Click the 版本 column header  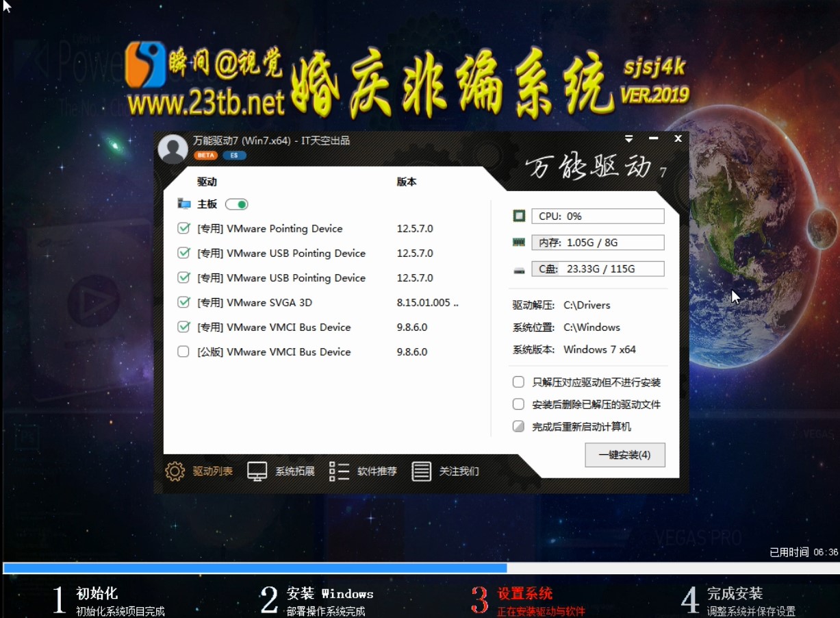pyautogui.click(x=407, y=182)
